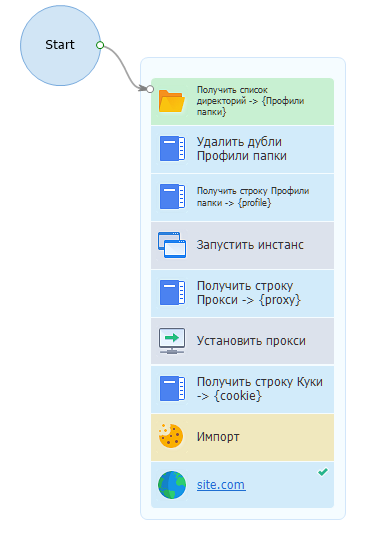
Task: Click monitor arrow icon for 'Установить прокси'
Action: [x=172, y=341]
